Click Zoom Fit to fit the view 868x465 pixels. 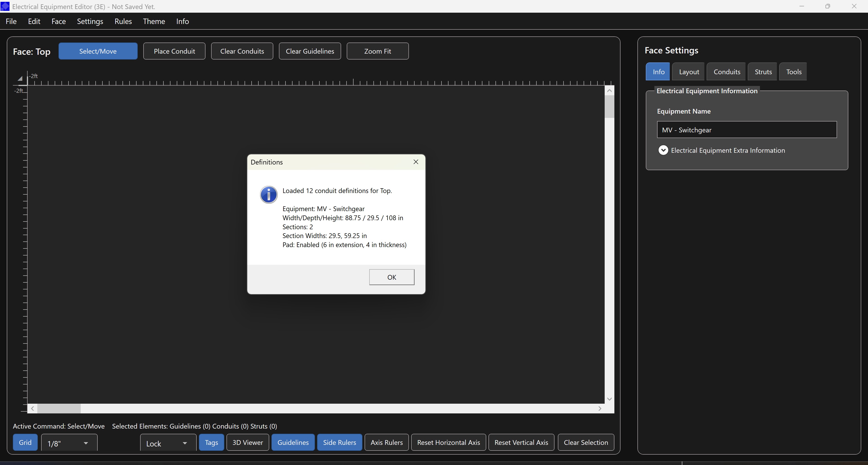pyautogui.click(x=378, y=51)
